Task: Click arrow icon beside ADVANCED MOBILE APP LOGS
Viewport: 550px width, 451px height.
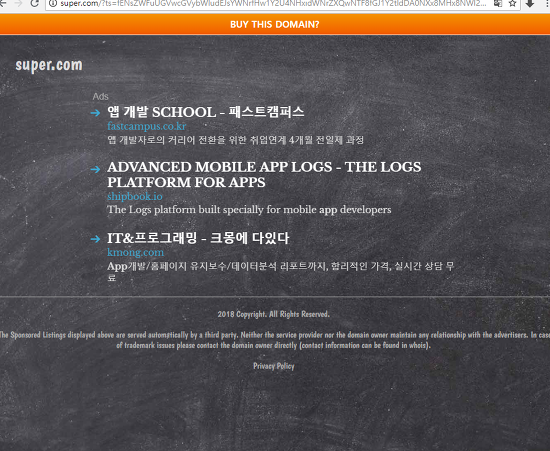Action: click(95, 169)
